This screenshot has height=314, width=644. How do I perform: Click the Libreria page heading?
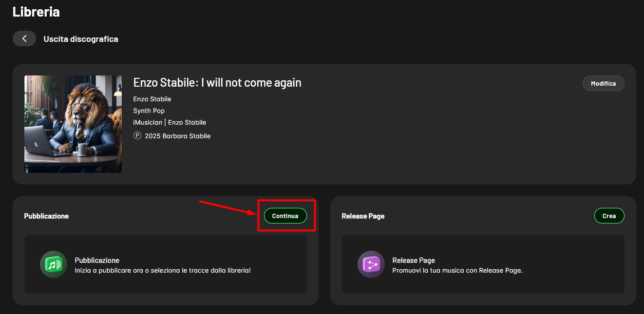pyautogui.click(x=36, y=12)
